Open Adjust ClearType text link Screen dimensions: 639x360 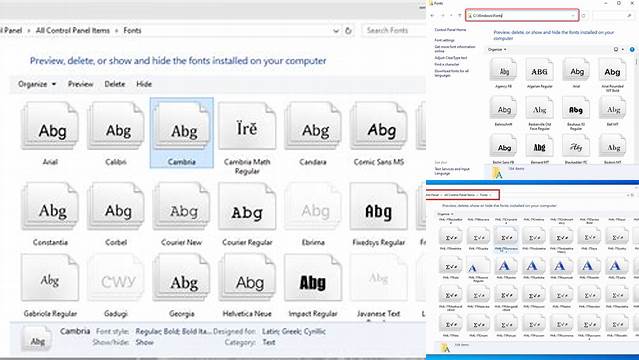click(451, 58)
